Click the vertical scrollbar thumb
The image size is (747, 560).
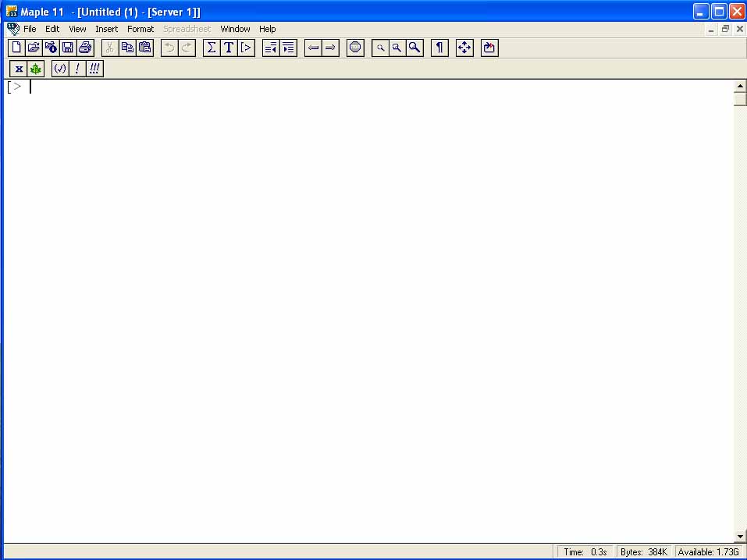click(x=740, y=99)
